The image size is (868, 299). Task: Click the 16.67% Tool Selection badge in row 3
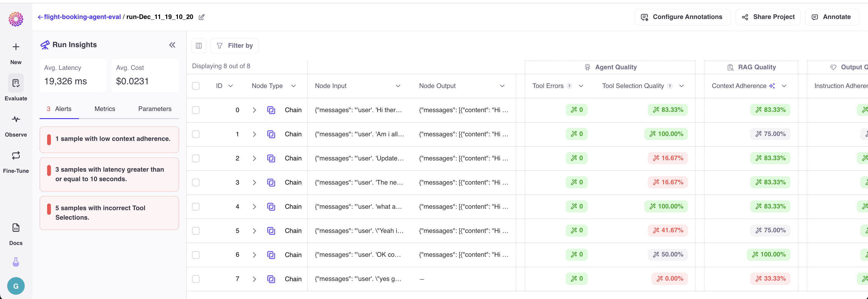tap(668, 182)
